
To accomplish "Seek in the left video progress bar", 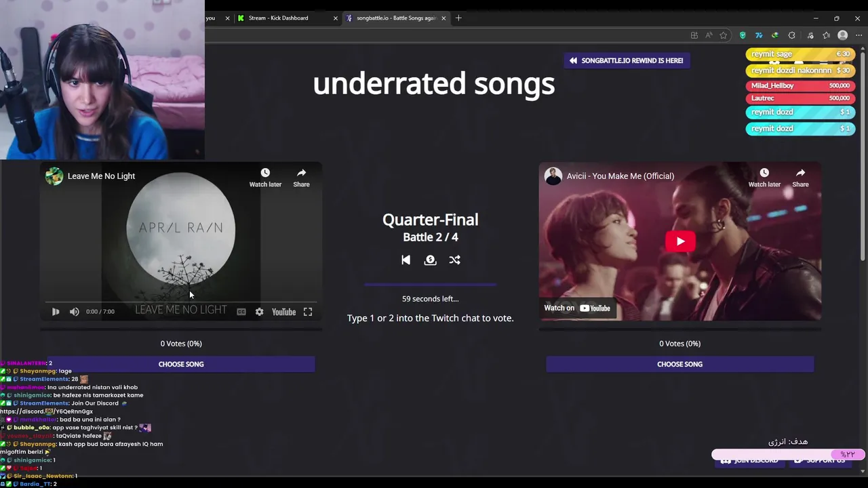I will pyautogui.click(x=181, y=302).
